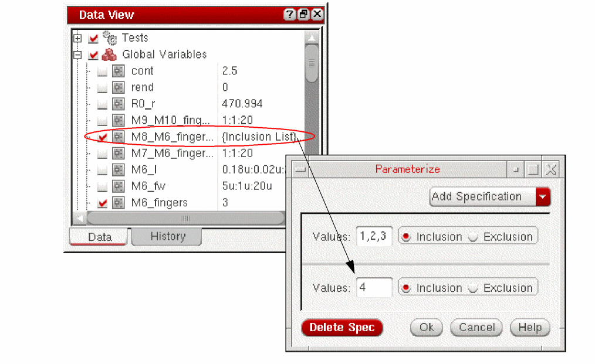Enable the M6_fw variable checkbox

coord(103,187)
